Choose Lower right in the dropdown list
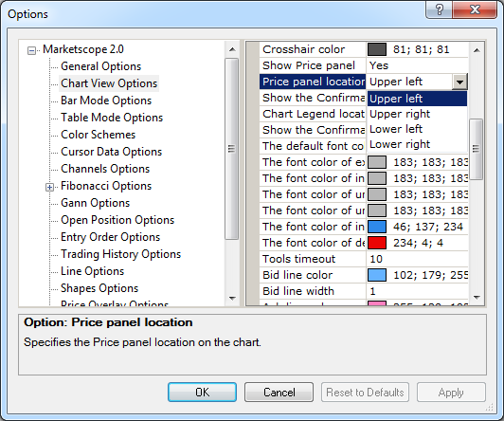504x421 pixels. (x=417, y=144)
